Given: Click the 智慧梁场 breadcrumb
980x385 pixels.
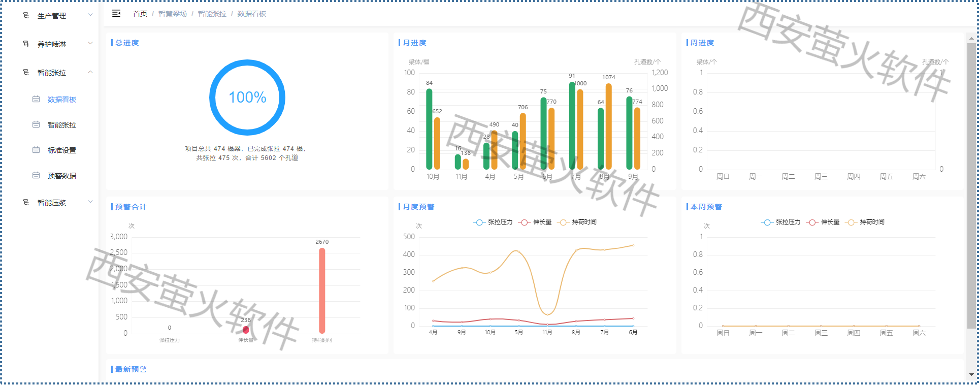Looking at the screenshot, I should point(173,14).
